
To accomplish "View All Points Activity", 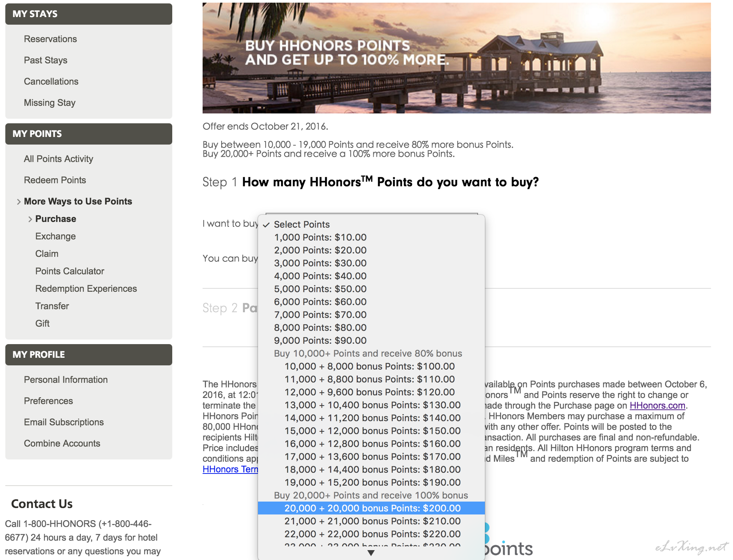I will tap(58, 159).
